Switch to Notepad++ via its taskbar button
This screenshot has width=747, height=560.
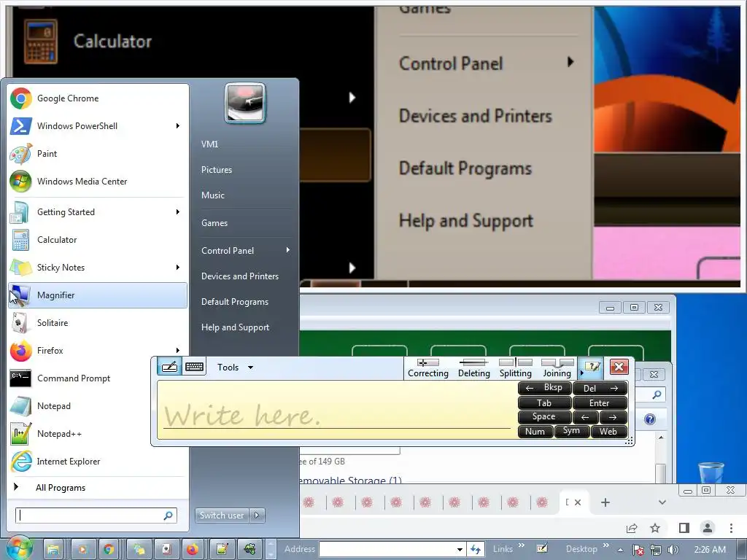pyautogui.click(x=222, y=550)
